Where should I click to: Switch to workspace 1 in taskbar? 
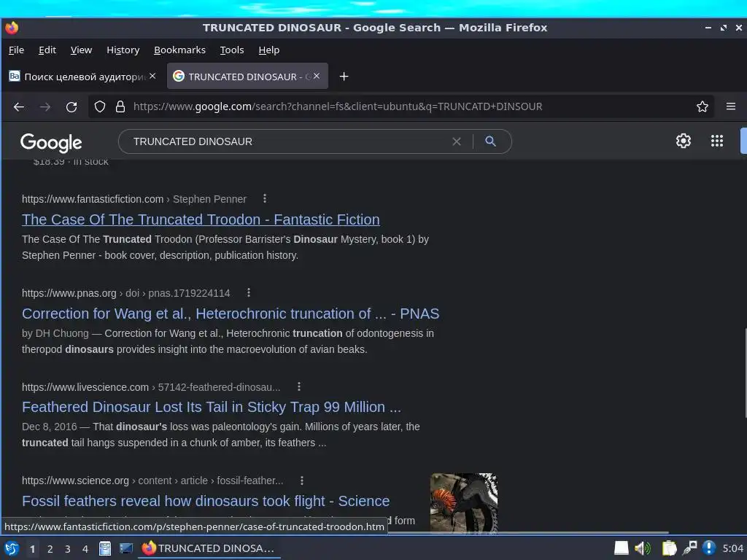tap(32, 549)
